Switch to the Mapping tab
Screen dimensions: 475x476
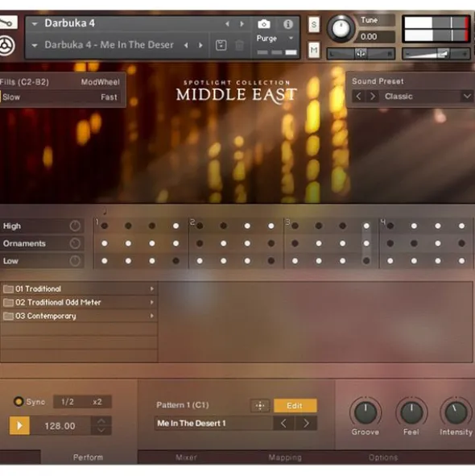(x=285, y=457)
